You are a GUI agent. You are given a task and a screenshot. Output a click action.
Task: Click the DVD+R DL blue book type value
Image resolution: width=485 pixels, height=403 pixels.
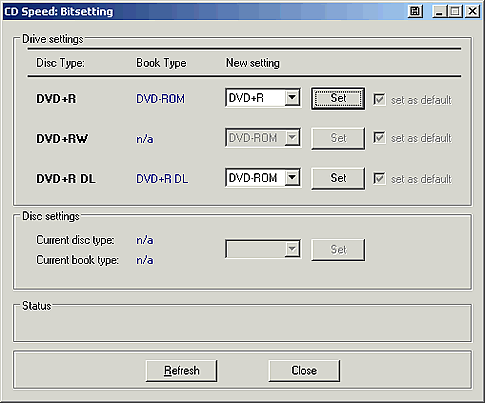[162, 179]
